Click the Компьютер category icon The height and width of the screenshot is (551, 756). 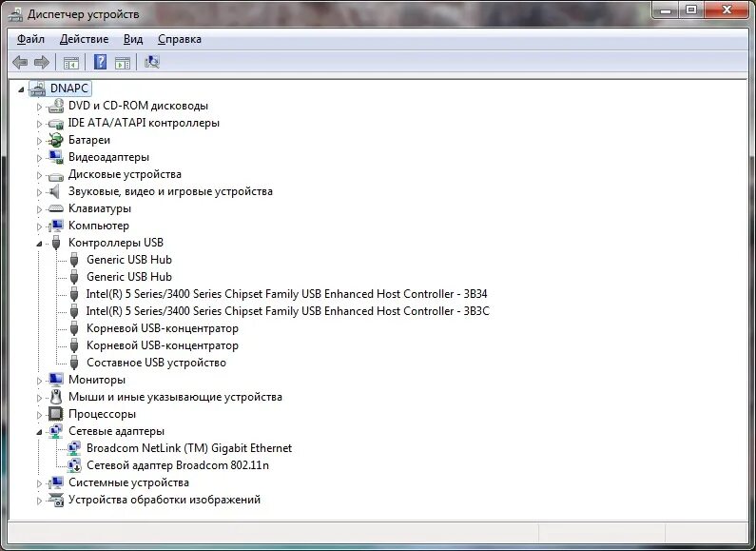coord(56,226)
